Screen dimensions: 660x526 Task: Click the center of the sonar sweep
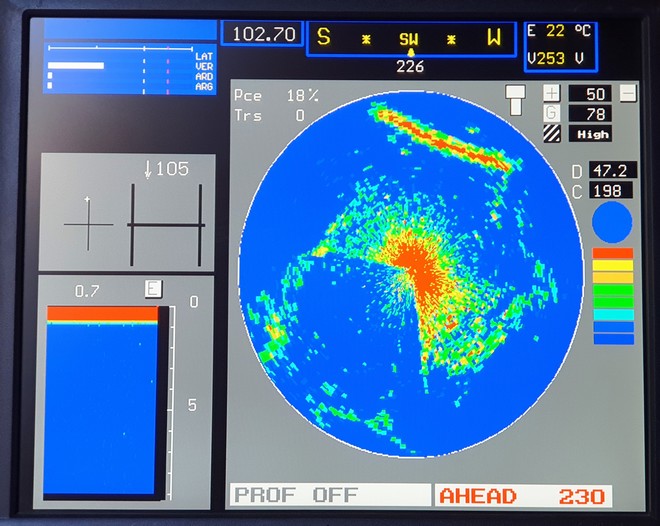[410, 262]
